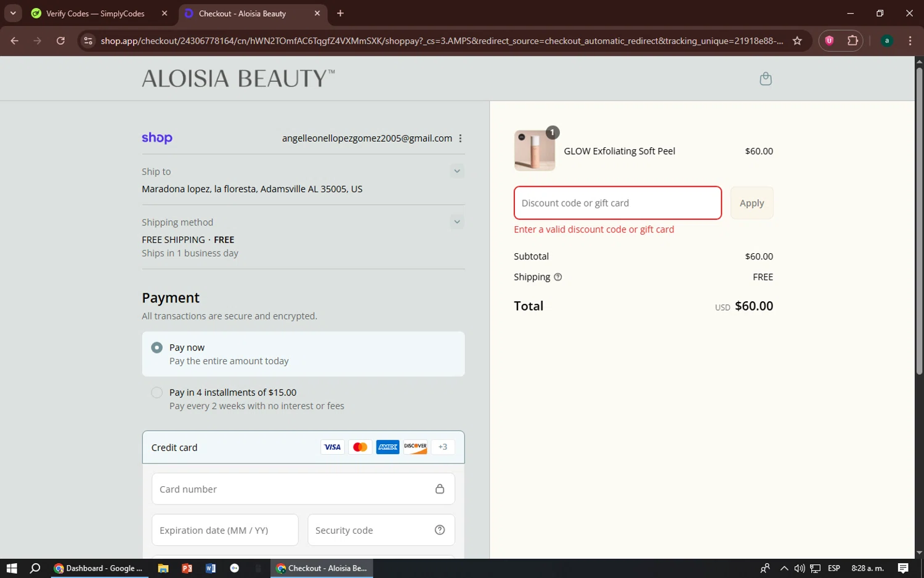924x578 pixels.
Task: Open the shopping bag cart icon
Action: click(765, 78)
